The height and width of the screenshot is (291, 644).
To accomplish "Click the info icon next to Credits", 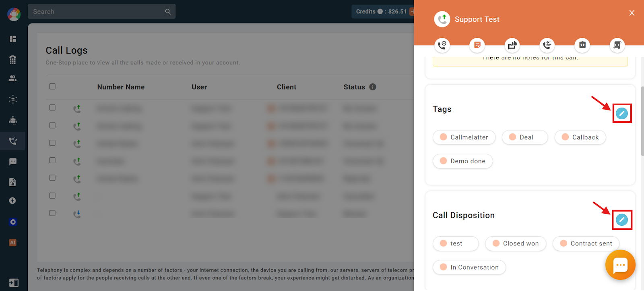I will [380, 12].
